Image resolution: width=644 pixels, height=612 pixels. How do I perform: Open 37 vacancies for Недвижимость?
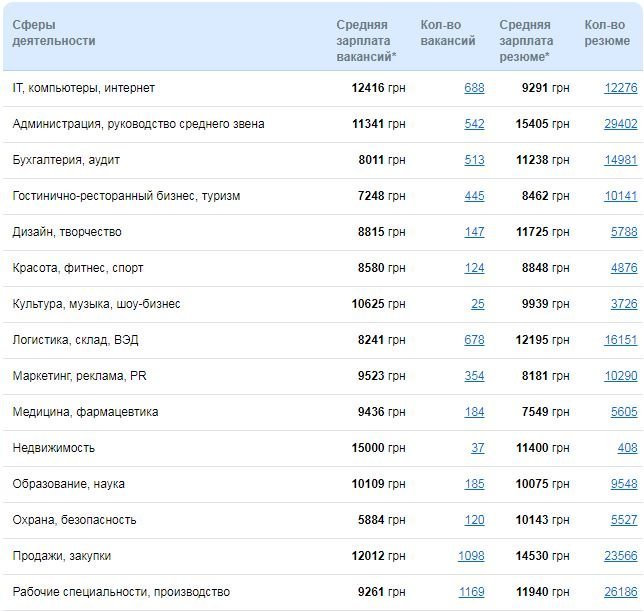pyautogui.click(x=478, y=448)
